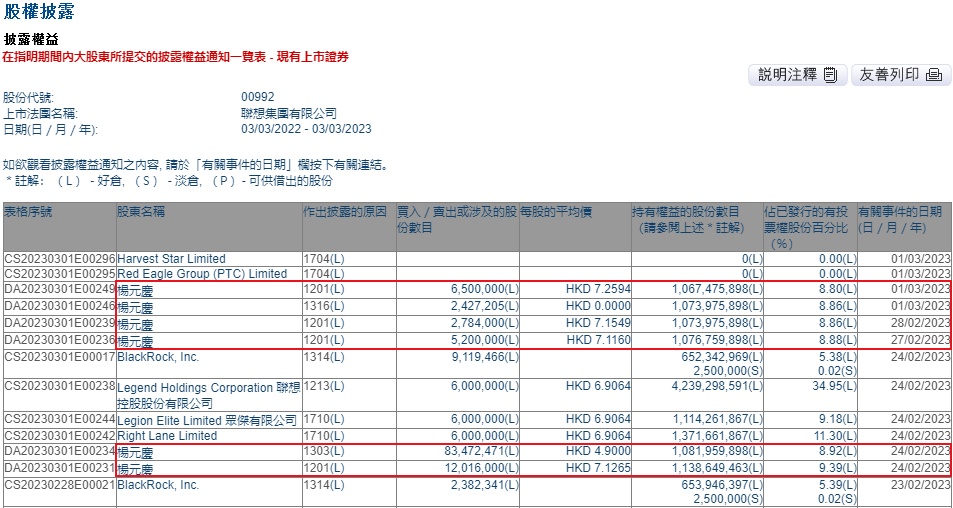Select form serial DA20230301E00236
Image resolution: width=953 pixels, height=508 pixels.
pyautogui.click(x=60, y=340)
